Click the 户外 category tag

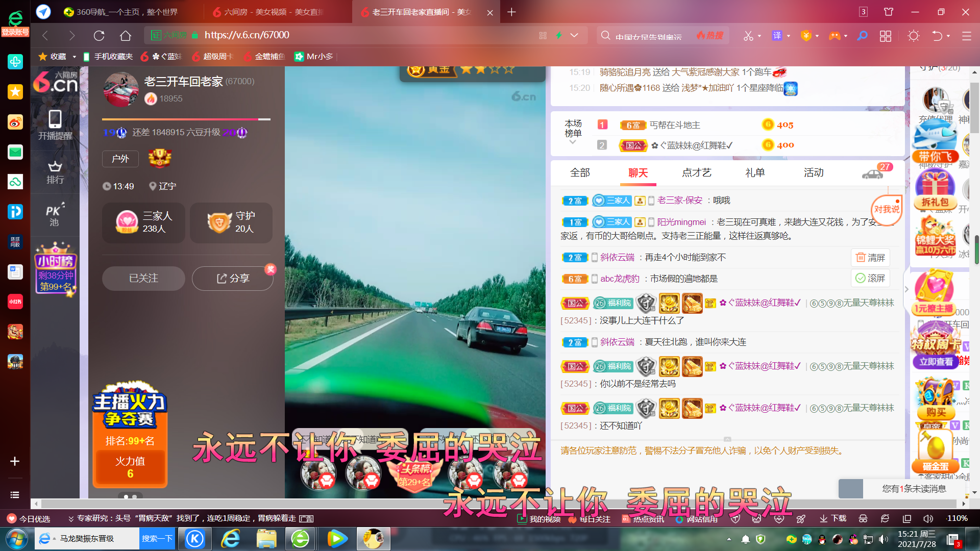click(120, 159)
